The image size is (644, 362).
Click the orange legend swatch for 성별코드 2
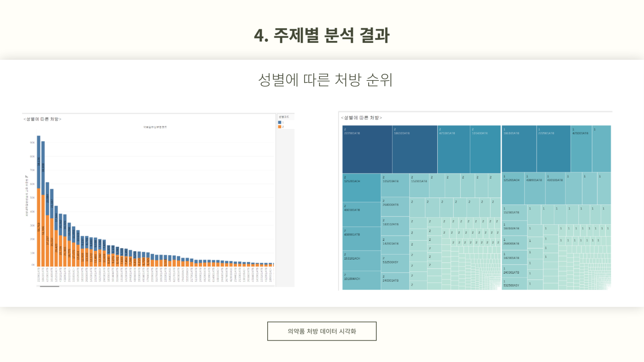(x=280, y=127)
